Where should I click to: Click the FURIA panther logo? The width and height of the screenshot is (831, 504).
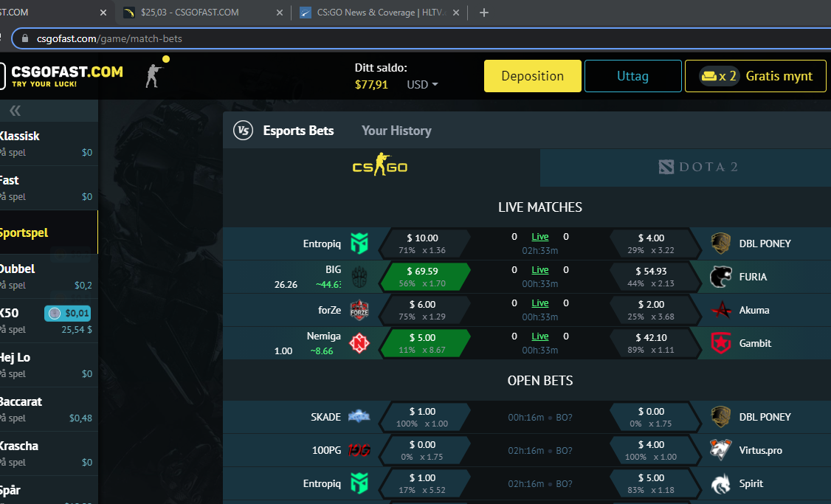coord(721,277)
